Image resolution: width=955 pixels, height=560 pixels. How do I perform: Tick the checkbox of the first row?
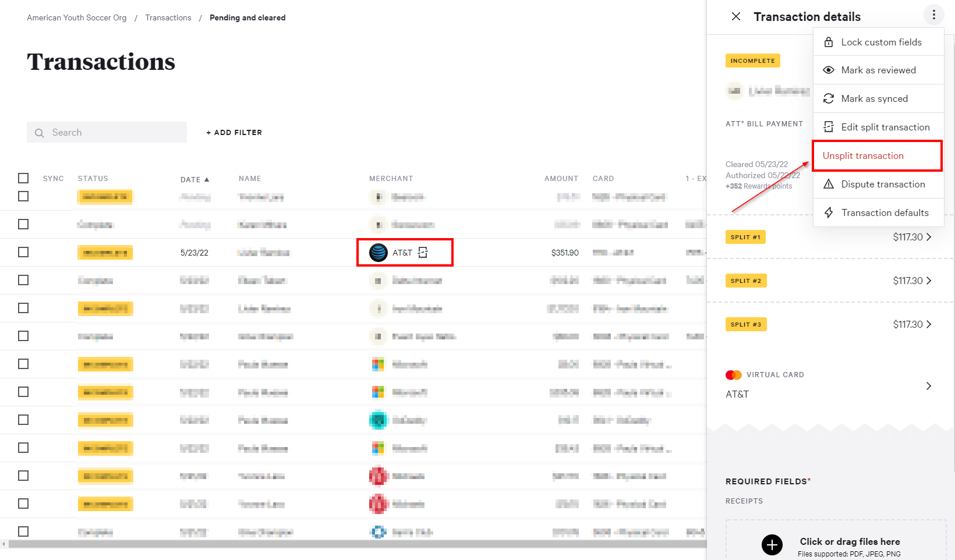tap(23, 196)
